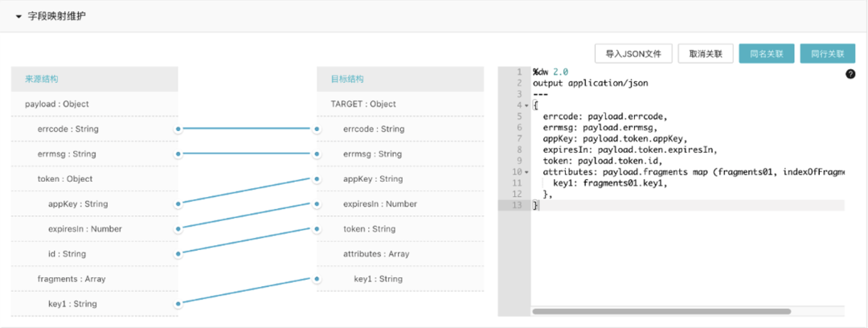Click line 13 in the code editor
868x328 pixels.
[683, 206]
